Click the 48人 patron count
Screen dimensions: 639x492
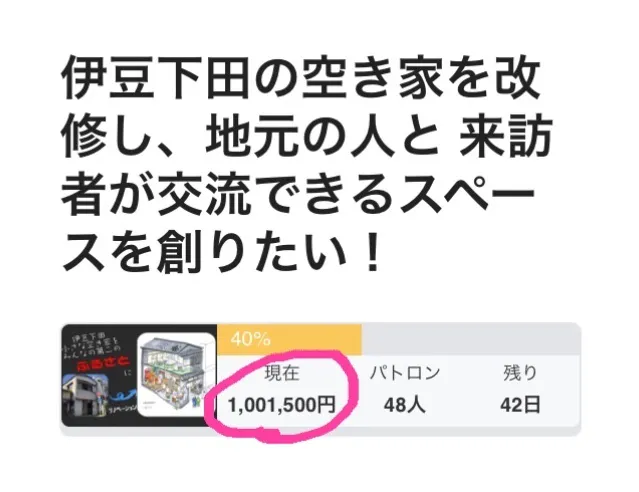pyautogui.click(x=405, y=405)
